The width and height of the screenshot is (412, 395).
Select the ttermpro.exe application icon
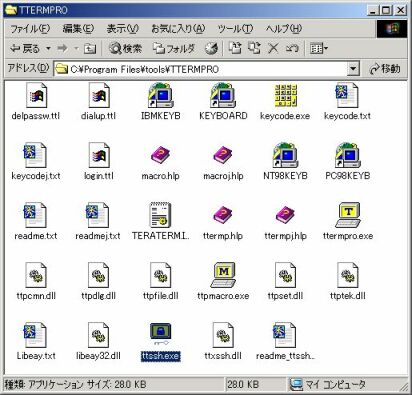pos(348,216)
